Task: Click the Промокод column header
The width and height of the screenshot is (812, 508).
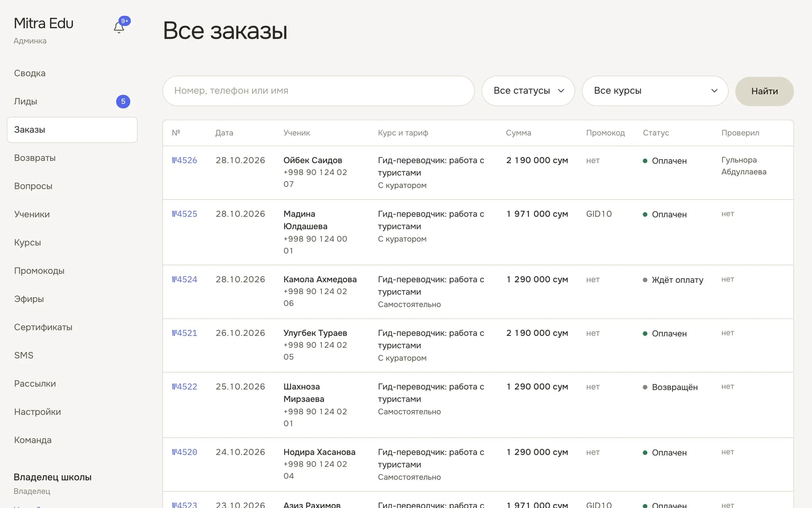Action: coord(605,133)
